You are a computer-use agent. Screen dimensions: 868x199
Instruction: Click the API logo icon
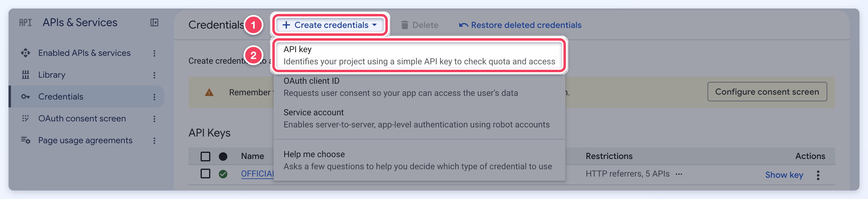pos(25,22)
